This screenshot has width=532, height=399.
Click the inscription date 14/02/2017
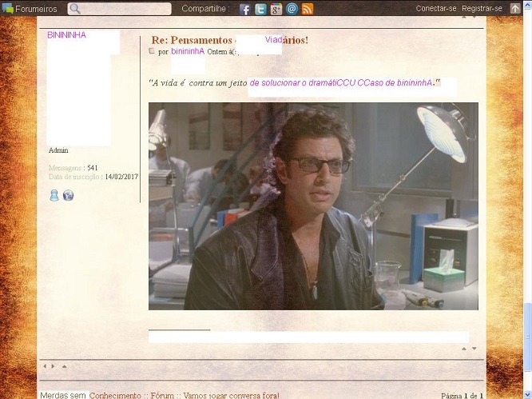[121, 177]
